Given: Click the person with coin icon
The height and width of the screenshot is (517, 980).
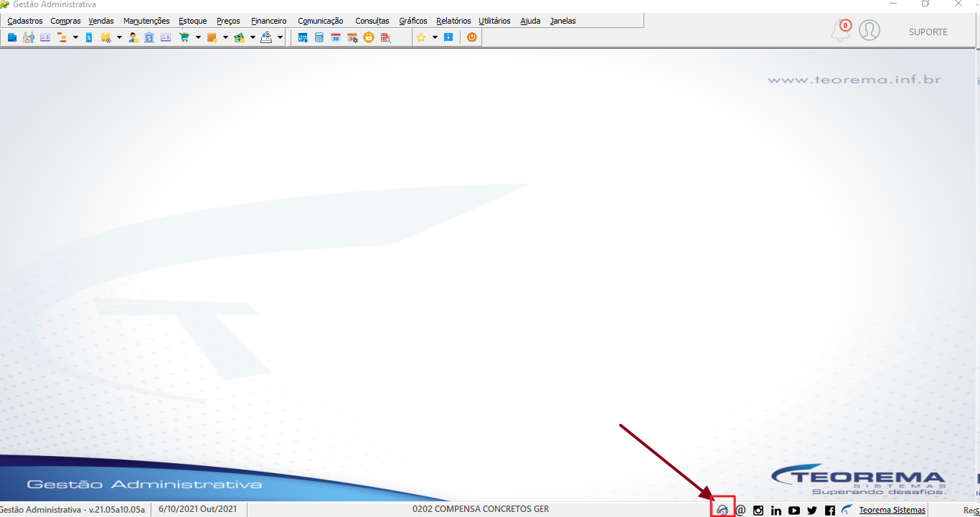Looking at the screenshot, I should pyautogui.click(x=133, y=37).
